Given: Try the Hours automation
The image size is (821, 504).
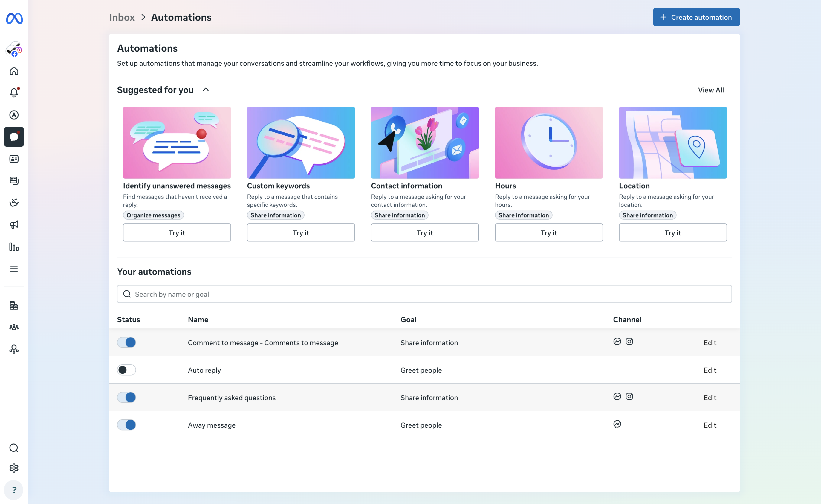Looking at the screenshot, I should point(549,233).
